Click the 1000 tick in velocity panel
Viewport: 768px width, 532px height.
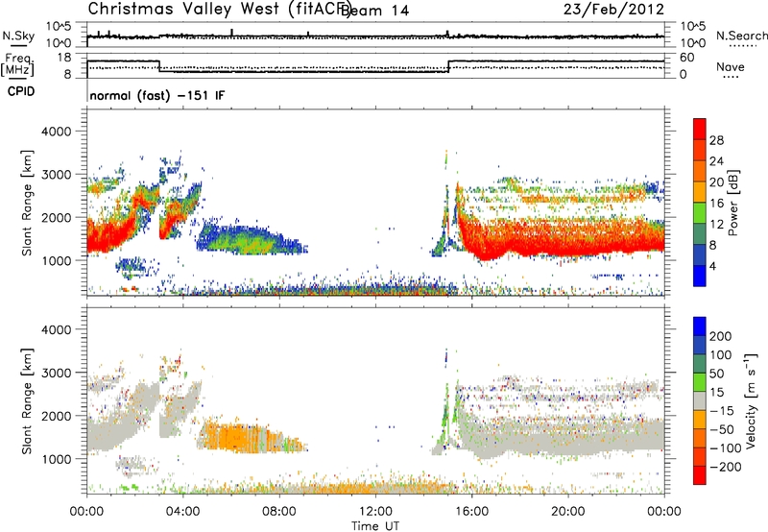[56, 459]
